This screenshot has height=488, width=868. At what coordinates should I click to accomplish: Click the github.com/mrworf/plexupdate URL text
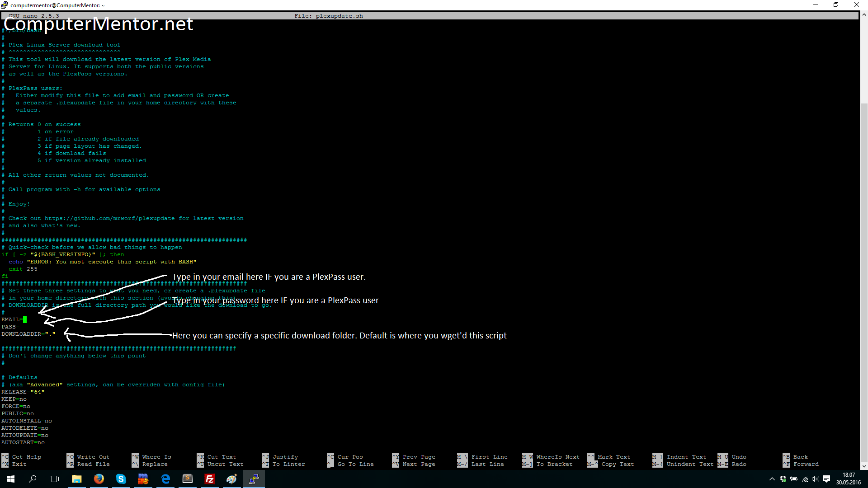click(x=110, y=218)
